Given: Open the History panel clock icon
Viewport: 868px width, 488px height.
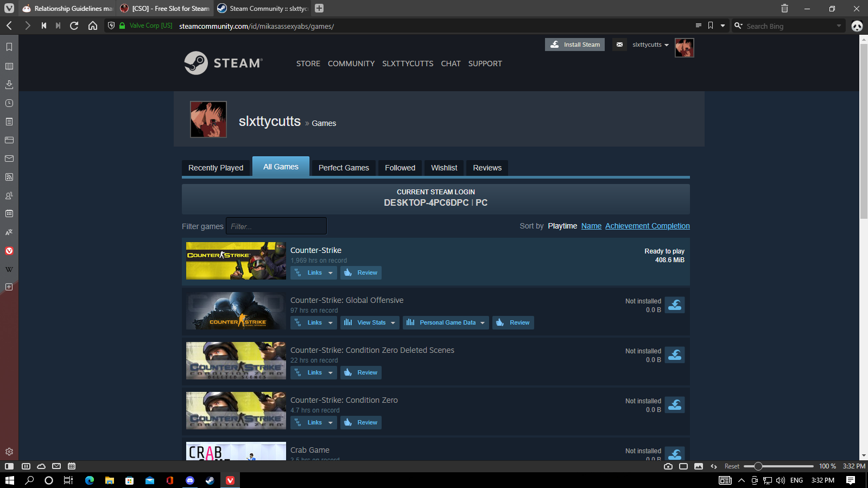Looking at the screenshot, I should [9, 103].
